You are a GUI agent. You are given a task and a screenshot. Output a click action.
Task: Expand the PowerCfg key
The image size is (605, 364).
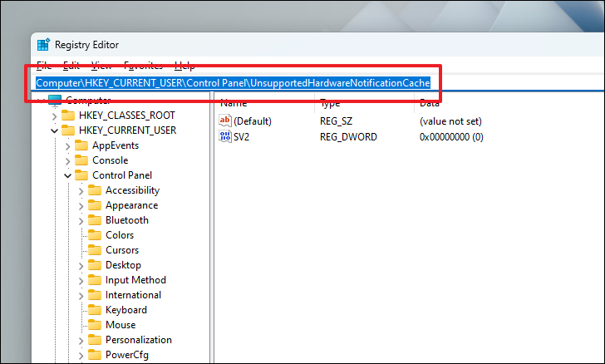81,356
